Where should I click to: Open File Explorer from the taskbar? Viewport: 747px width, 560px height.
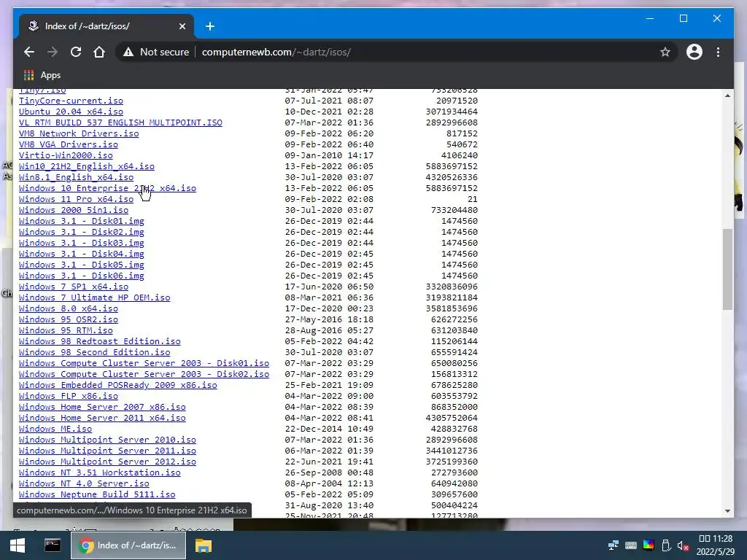click(x=204, y=545)
